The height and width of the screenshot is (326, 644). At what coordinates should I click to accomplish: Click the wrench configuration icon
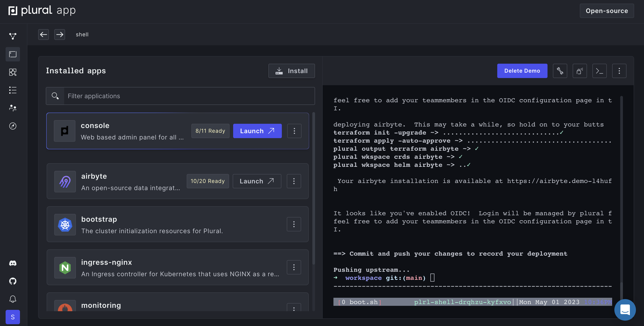point(560,71)
